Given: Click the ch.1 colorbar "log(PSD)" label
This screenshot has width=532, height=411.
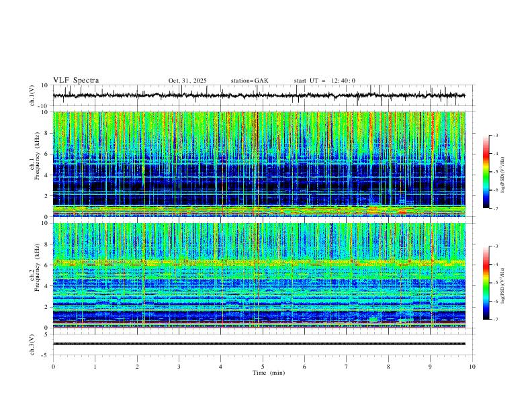Looking at the screenshot, I should point(503,175).
